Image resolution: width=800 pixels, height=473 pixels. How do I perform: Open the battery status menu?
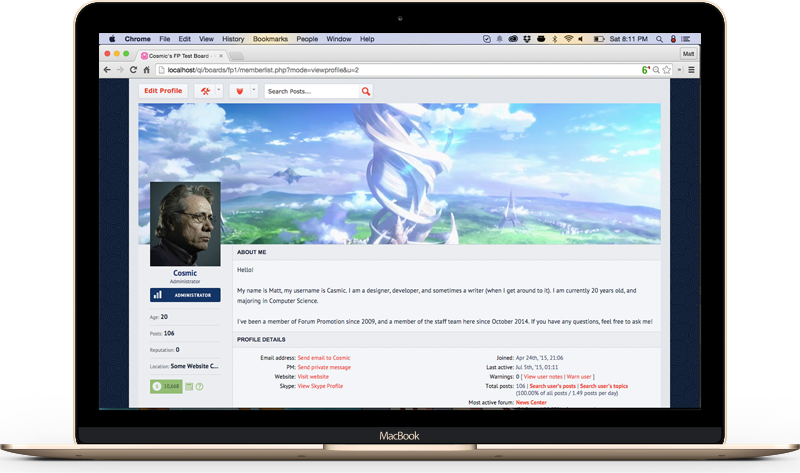point(598,39)
